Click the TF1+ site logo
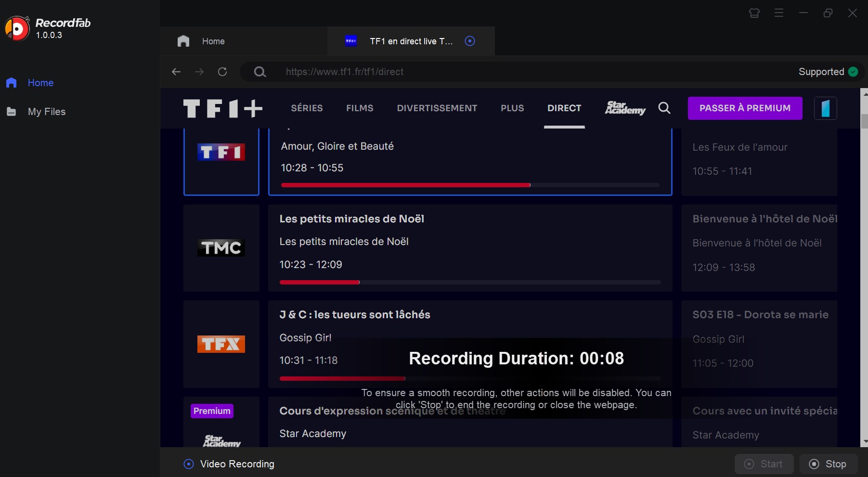Image resolution: width=868 pixels, height=477 pixels. click(223, 108)
